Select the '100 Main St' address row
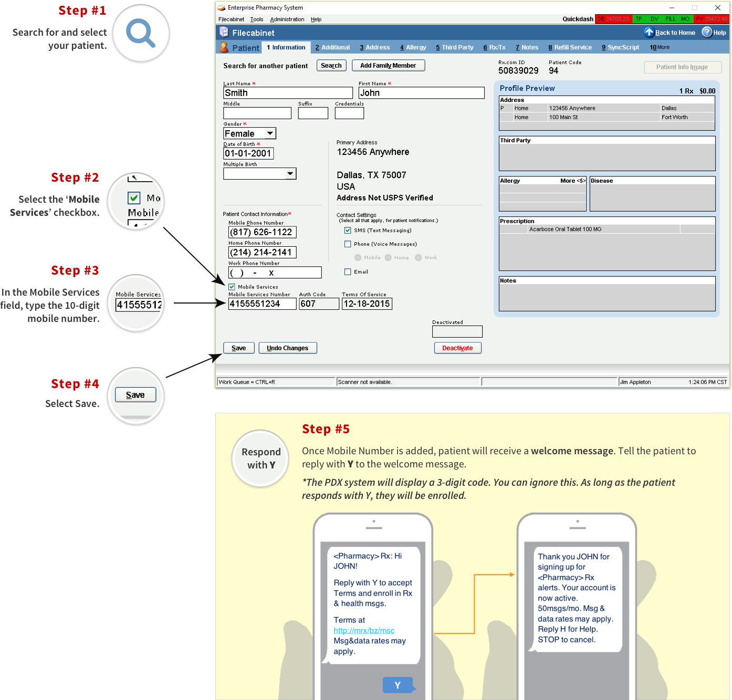 click(606, 117)
